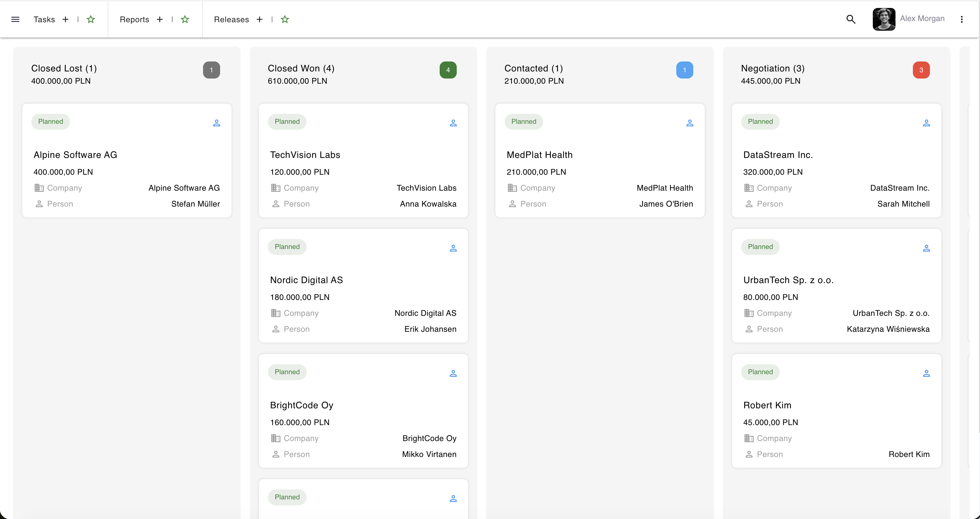Click the 320.000,00 PLN deal amount
This screenshot has width=980, height=519.
[773, 172]
